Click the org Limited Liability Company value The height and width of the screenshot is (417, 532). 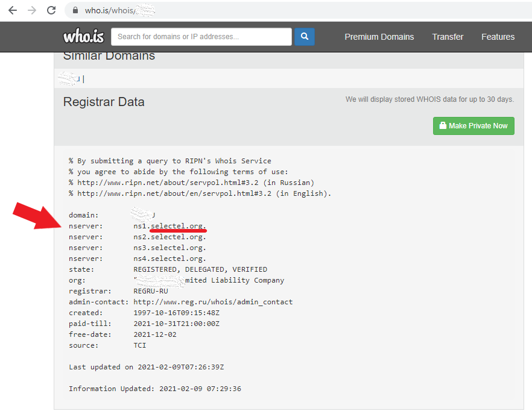[x=209, y=280]
